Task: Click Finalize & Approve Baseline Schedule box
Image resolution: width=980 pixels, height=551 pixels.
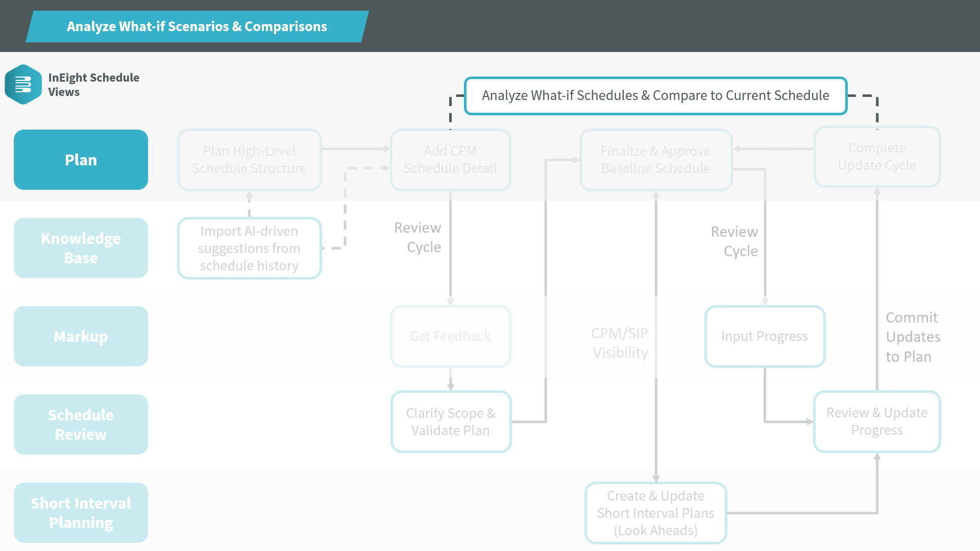Action: [x=655, y=160]
